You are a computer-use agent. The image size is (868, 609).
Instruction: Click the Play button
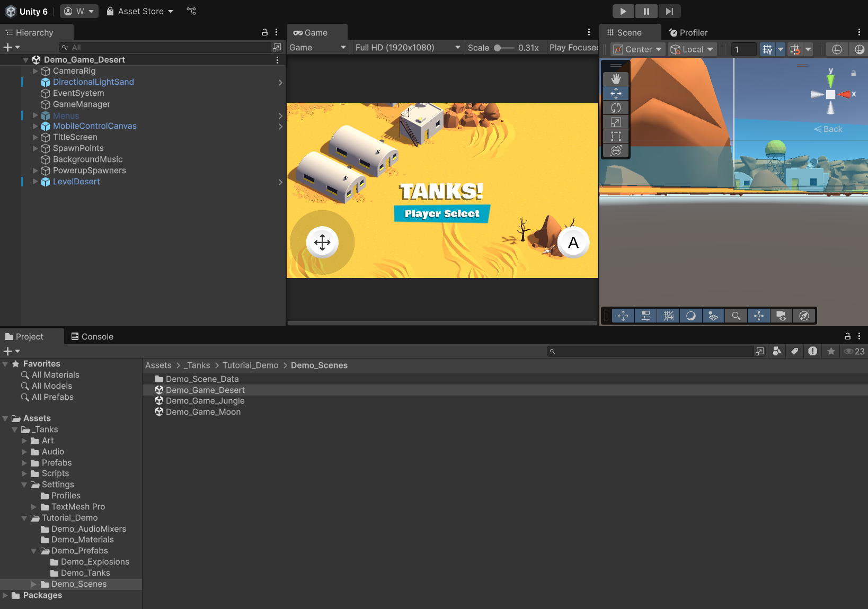(623, 11)
